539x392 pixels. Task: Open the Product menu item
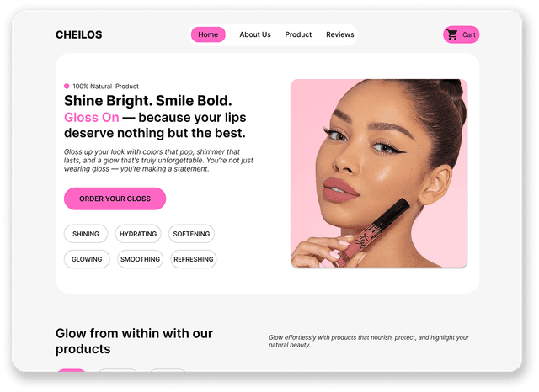298,34
